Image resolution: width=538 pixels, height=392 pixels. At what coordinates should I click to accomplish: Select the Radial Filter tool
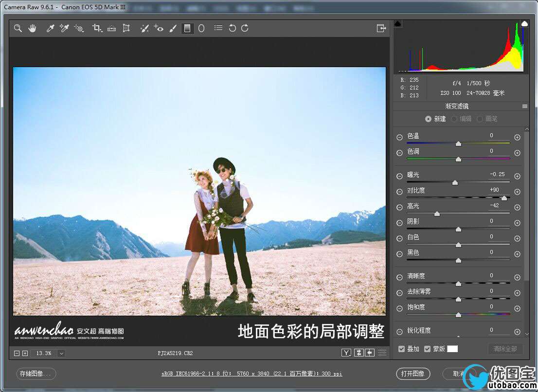coord(201,29)
